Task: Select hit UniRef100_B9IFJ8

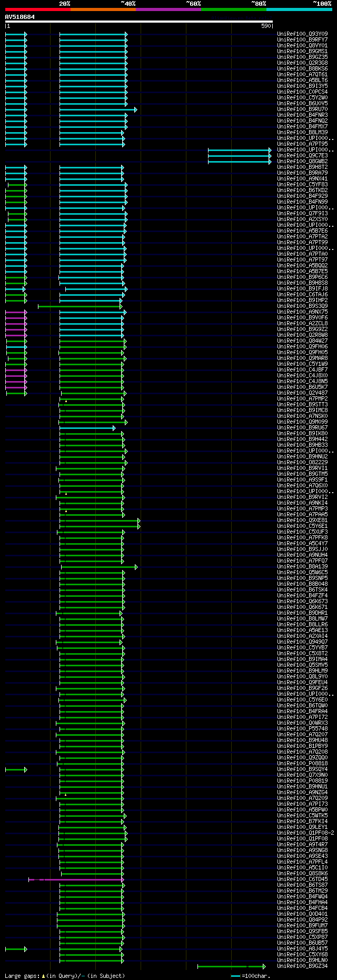Action: pyautogui.click(x=302, y=289)
